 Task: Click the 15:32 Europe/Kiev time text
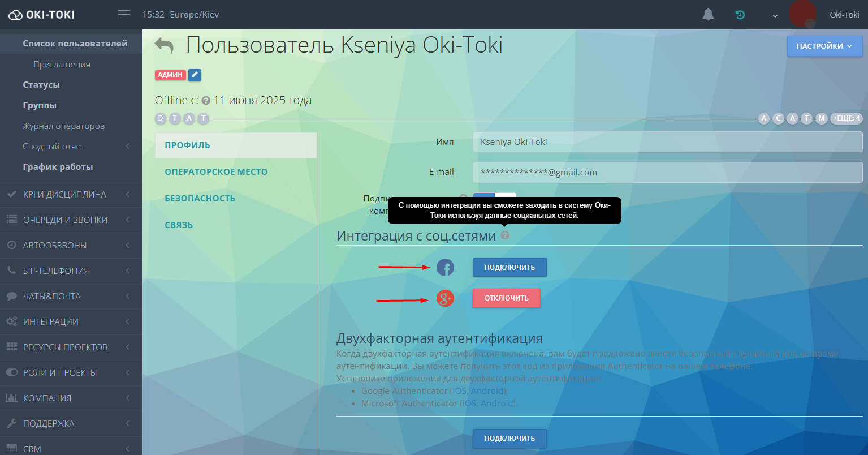[x=180, y=15]
